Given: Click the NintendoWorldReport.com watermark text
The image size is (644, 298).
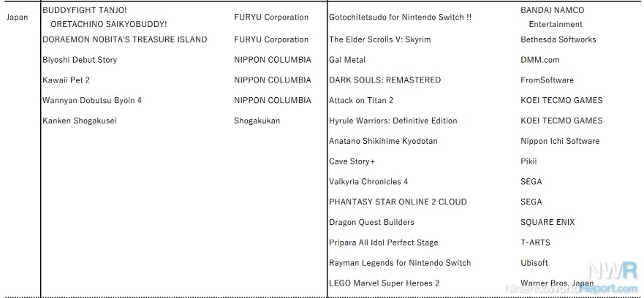Looking at the screenshot, I should tap(572, 289).
